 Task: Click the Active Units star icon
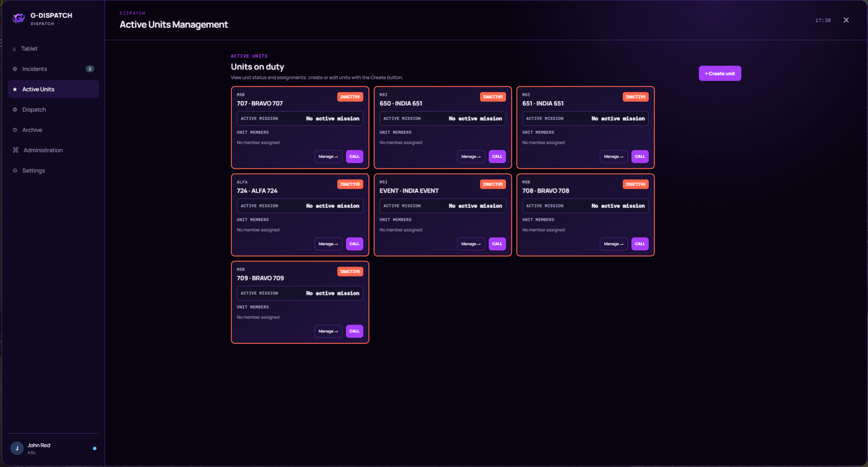pyautogui.click(x=15, y=89)
